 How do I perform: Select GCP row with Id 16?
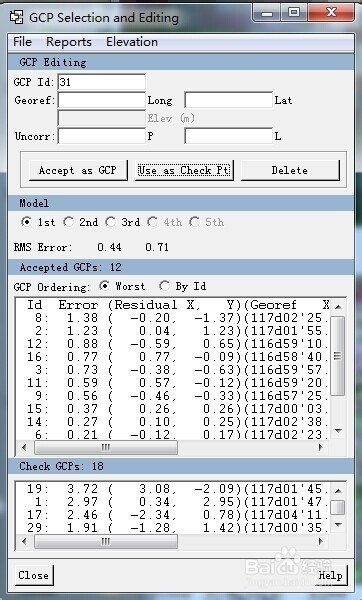click(x=173, y=357)
